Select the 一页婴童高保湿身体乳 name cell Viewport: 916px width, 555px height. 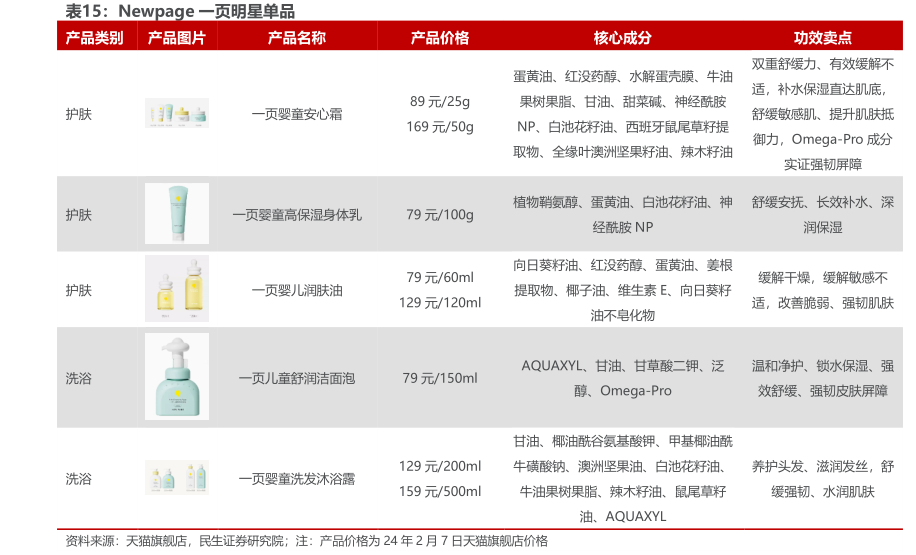click(x=296, y=214)
